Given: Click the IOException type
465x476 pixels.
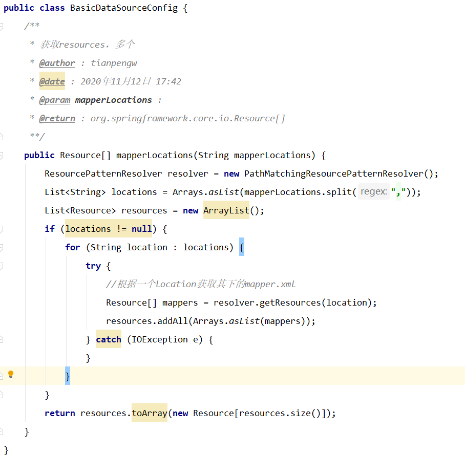Looking at the screenshot, I should (160, 339).
